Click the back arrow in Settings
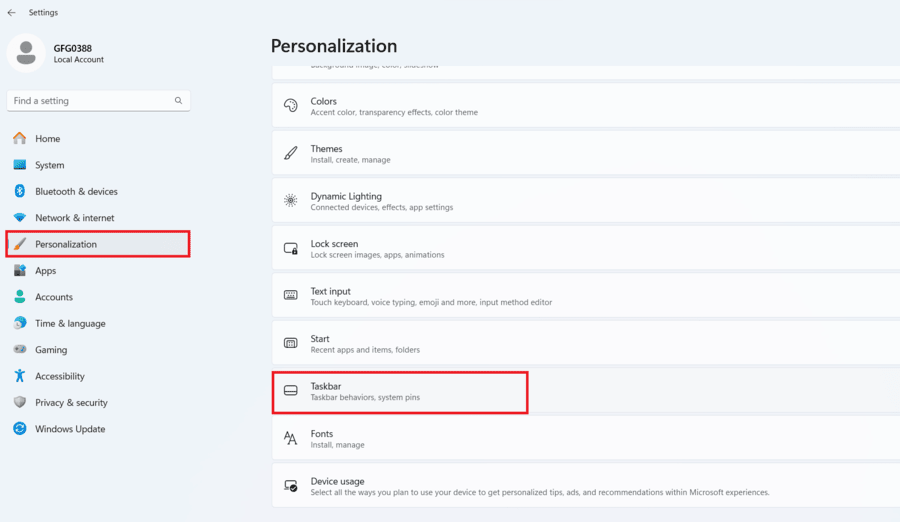This screenshot has height=522, width=900. 11,13
